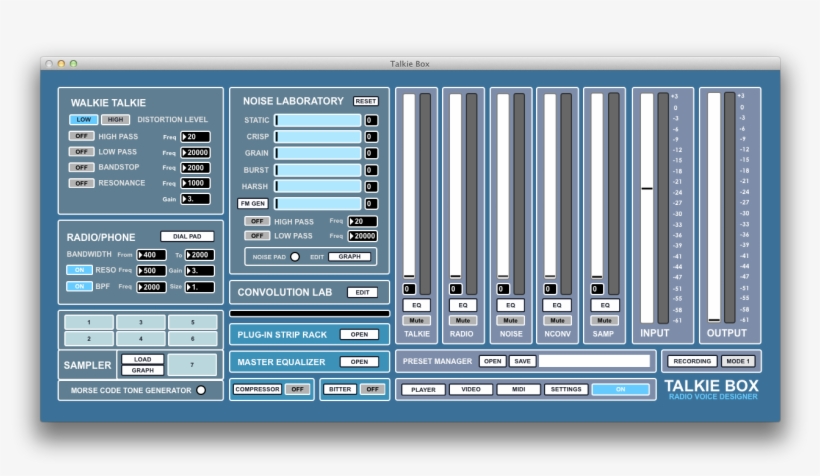Click Resonance Freq 1000 box

pyautogui.click(x=195, y=183)
